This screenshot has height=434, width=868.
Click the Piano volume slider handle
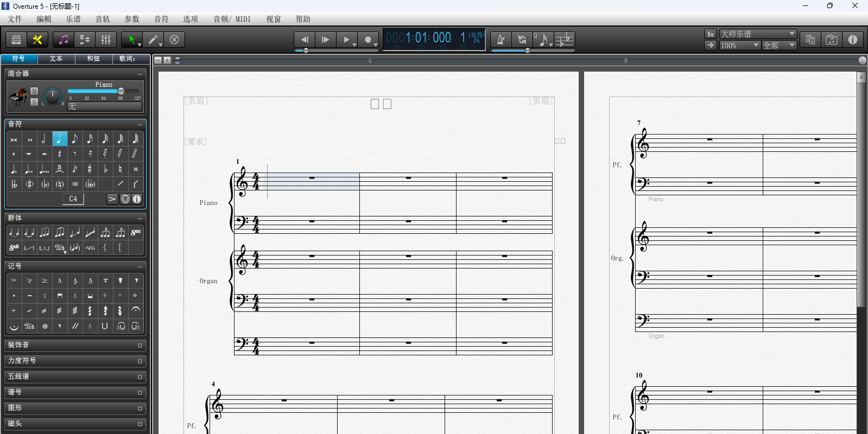tap(121, 91)
